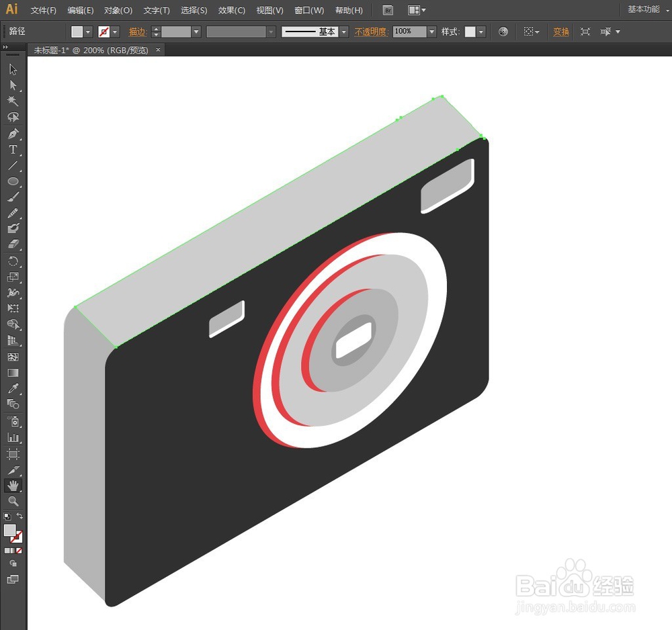Select the Line Segment tool
This screenshot has height=630, width=672.
13,165
